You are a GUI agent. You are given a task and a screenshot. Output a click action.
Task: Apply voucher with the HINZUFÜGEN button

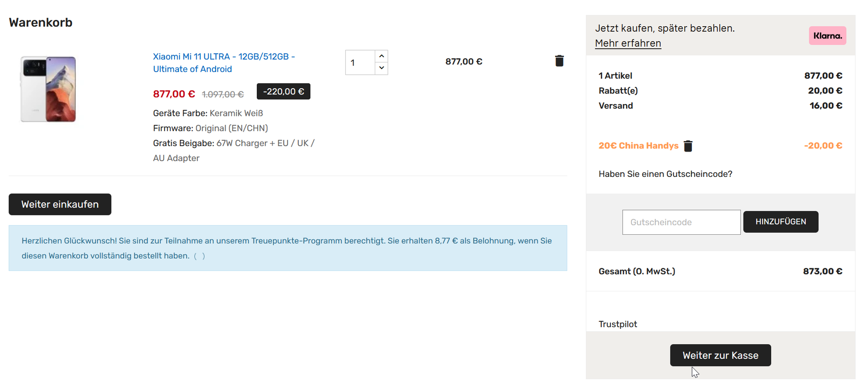pos(781,222)
